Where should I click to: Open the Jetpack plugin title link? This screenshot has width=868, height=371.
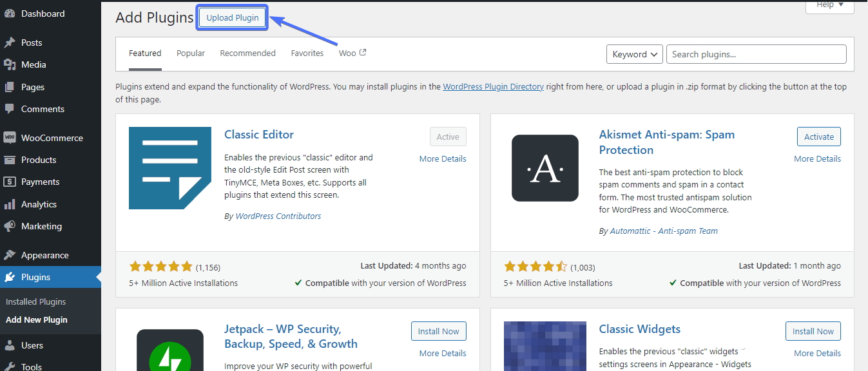(291, 337)
